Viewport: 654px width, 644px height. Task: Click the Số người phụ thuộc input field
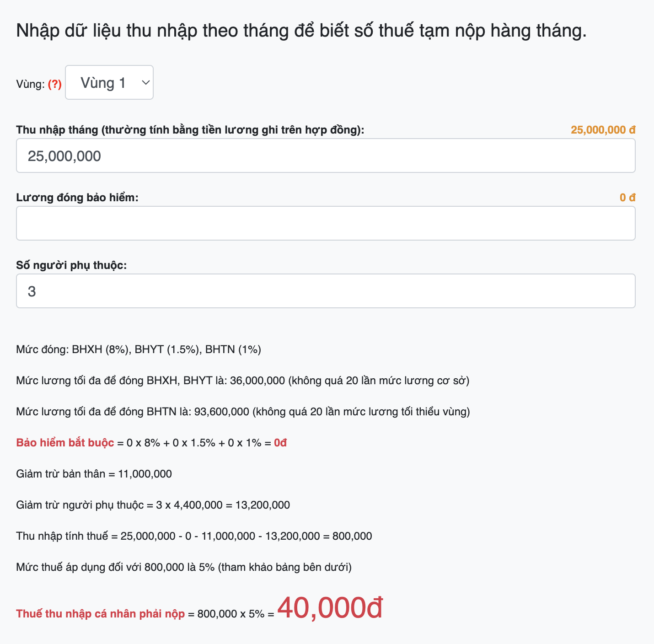click(x=325, y=291)
